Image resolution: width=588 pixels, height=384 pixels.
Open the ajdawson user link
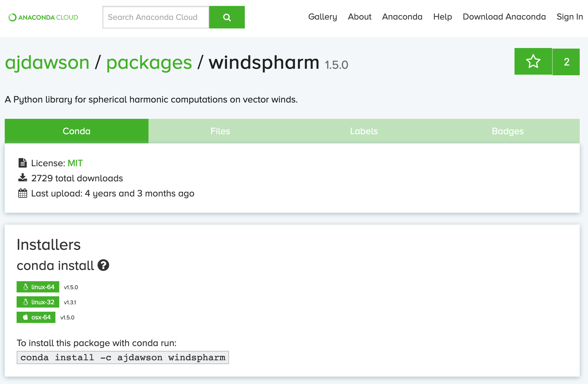point(47,63)
